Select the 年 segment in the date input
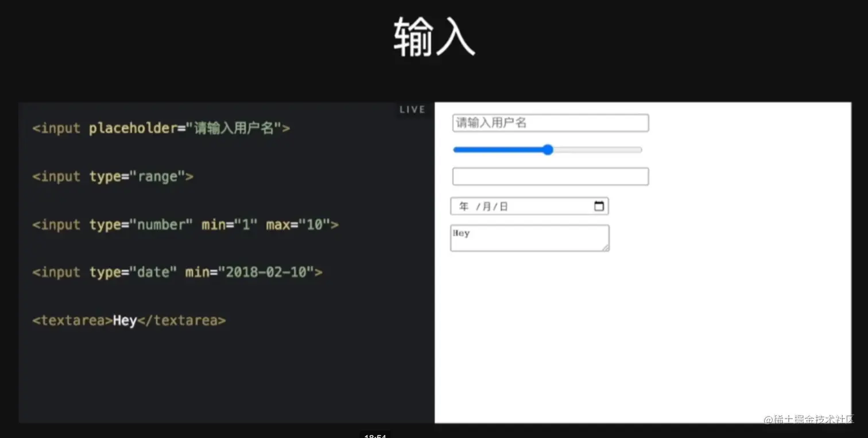Viewport: 868px width, 438px height. [463, 206]
